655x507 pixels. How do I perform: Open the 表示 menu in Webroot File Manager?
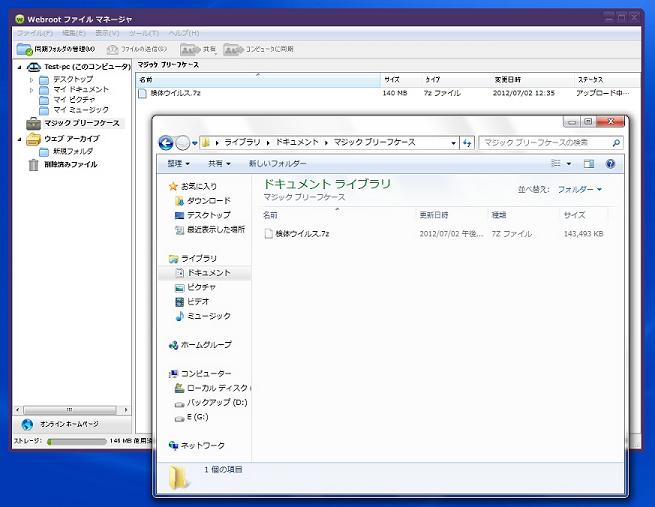(x=107, y=33)
